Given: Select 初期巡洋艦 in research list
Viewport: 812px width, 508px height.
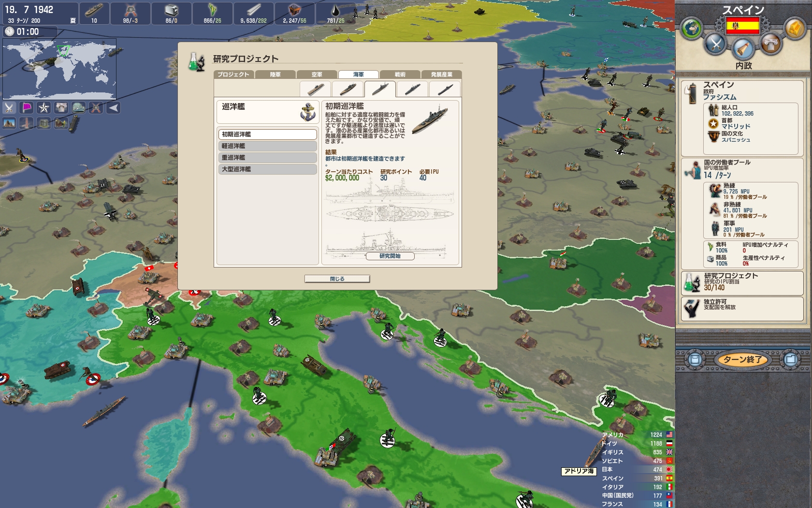Looking at the screenshot, I should pyautogui.click(x=267, y=134).
